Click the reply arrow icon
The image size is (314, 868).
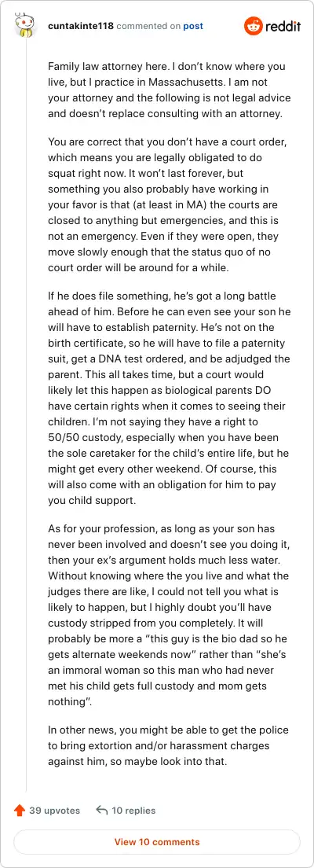click(x=101, y=811)
